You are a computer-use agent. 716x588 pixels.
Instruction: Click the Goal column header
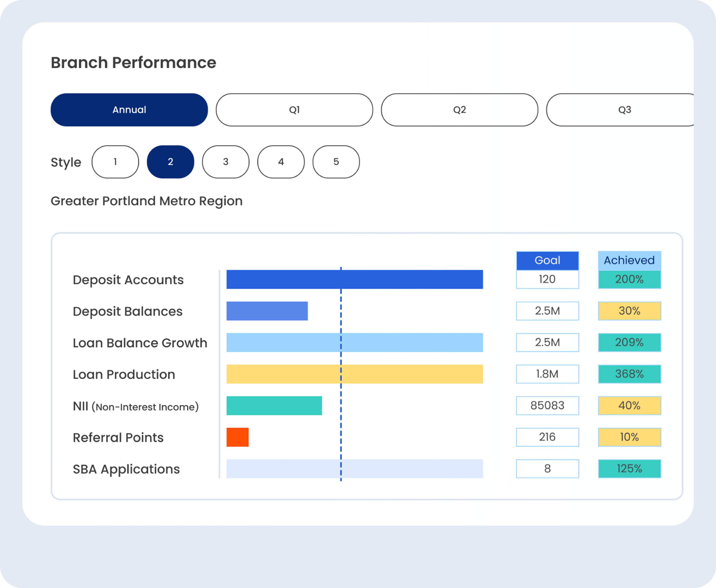[547, 260]
